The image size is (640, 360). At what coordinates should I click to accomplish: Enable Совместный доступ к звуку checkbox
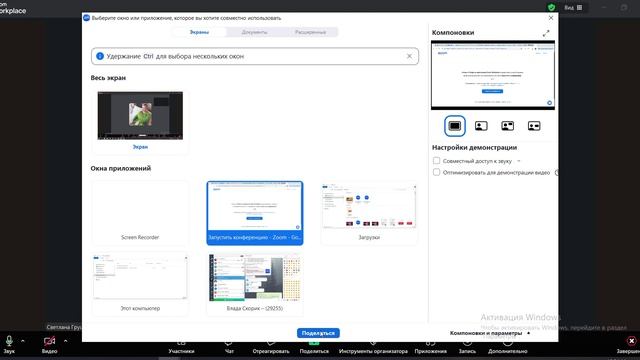pyautogui.click(x=436, y=161)
